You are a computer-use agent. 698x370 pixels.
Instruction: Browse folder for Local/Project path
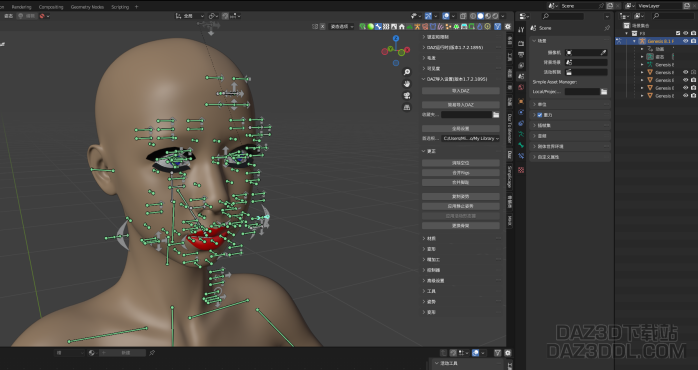[x=604, y=92]
